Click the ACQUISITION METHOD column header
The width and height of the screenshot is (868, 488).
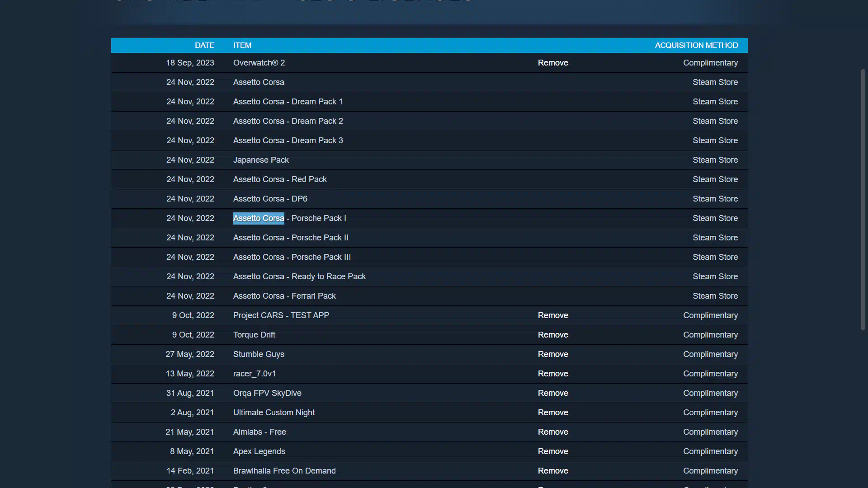696,45
